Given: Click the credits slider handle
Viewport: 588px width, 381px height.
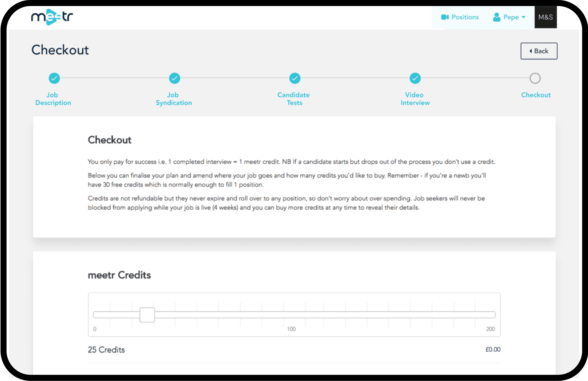Looking at the screenshot, I should (147, 315).
